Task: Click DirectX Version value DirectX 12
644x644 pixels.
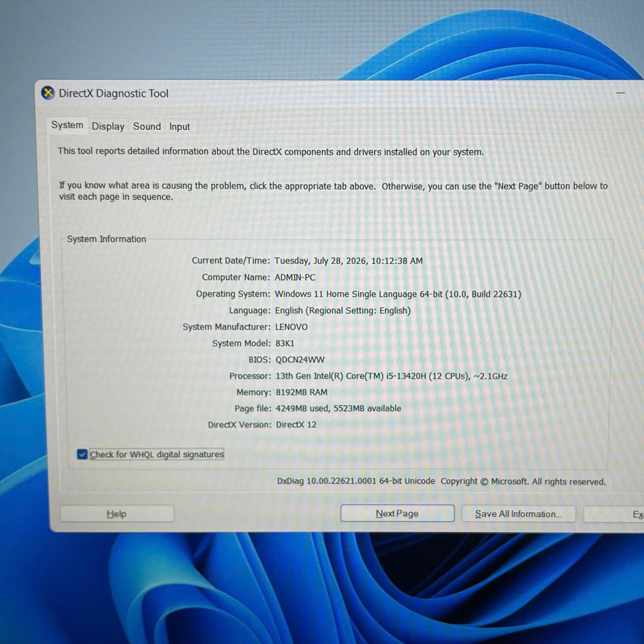Action: coord(296,425)
